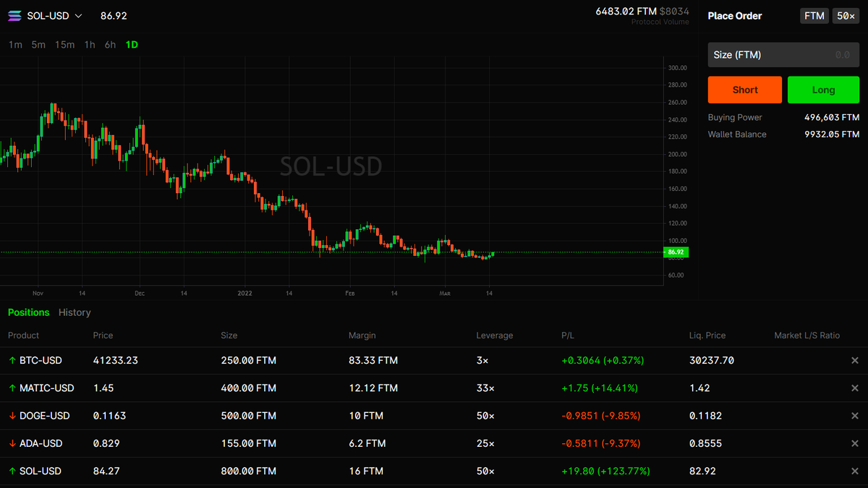Click the BTC-USD long arrow icon
868x488 pixels.
point(12,360)
